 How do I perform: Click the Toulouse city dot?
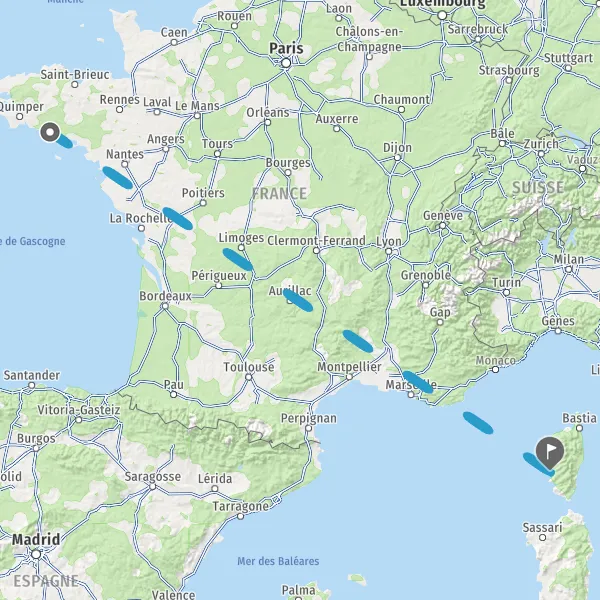click(x=249, y=377)
